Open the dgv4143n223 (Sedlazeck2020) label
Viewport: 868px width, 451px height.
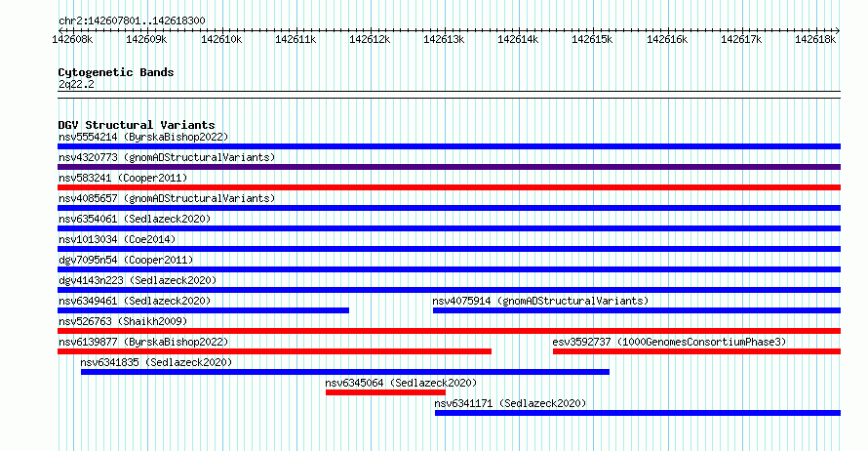point(138,280)
